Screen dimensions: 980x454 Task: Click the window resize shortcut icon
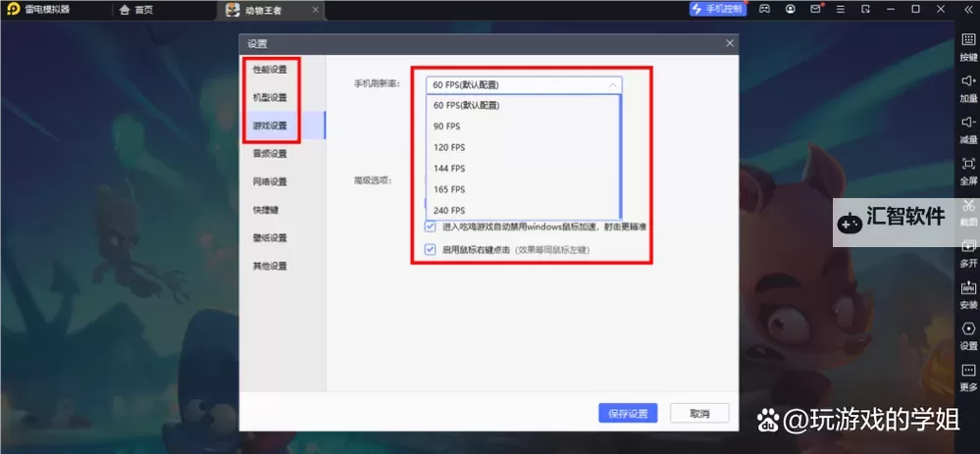865,9
